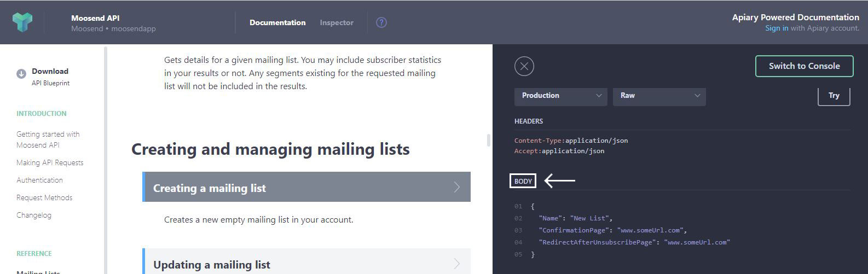
Task: Download the API Blueprint
Action: point(50,77)
